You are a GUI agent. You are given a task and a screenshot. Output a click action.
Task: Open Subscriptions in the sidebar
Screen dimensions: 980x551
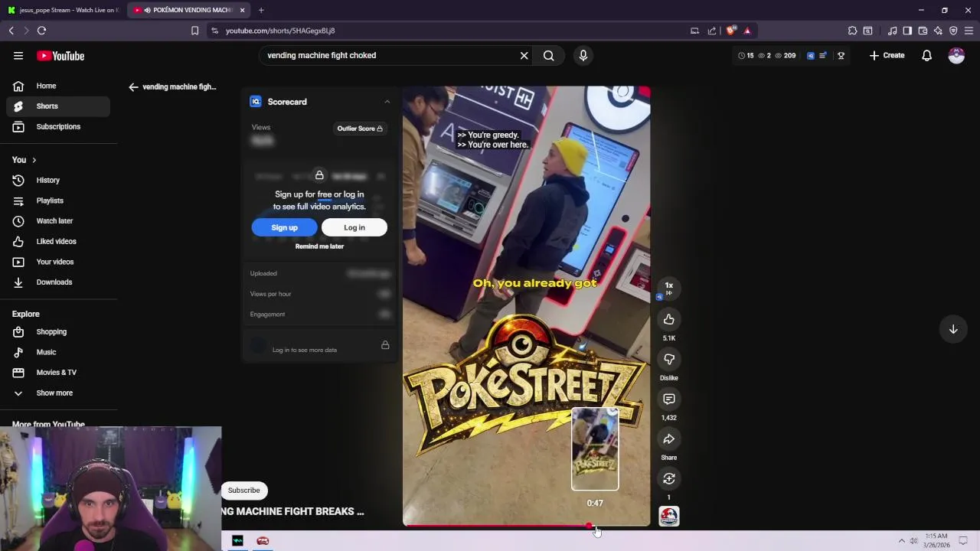(x=58, y=127)
